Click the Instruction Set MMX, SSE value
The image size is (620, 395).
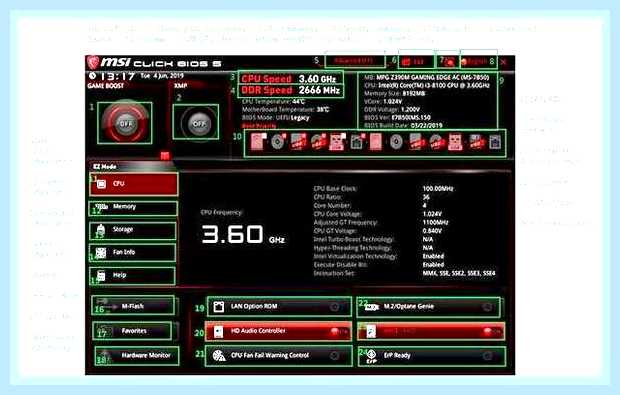coord(459,273)
